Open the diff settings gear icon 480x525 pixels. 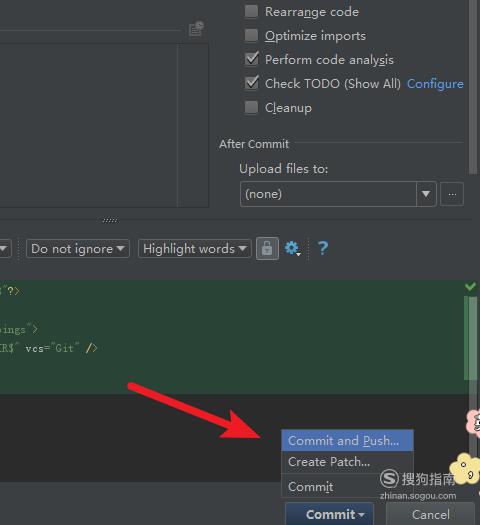click(x=292, y=248)
